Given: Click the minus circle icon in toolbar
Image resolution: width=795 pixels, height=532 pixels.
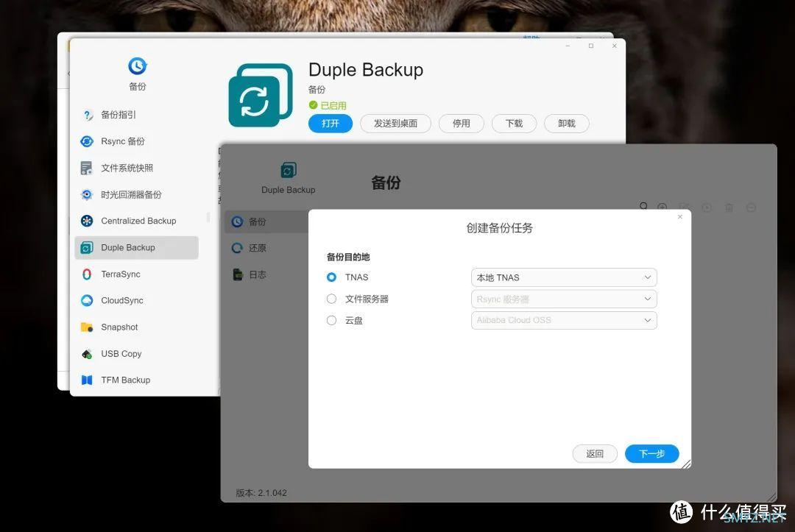Looking at the screenshot, I should [x=752, y=208].
